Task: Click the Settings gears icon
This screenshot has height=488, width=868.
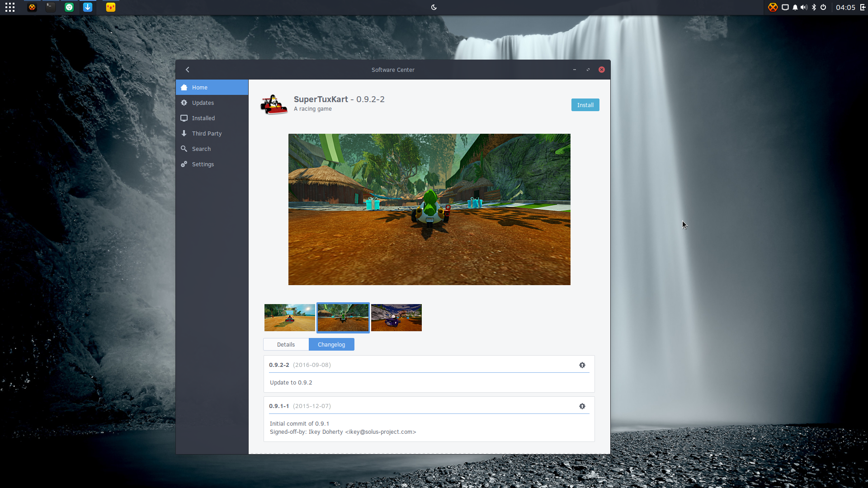Action: point(184,164)
